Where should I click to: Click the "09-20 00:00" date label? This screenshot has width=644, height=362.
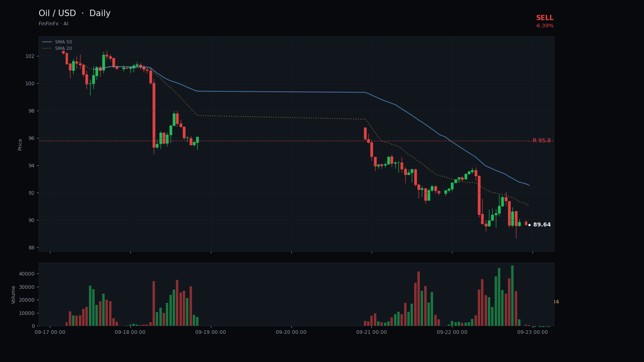tap(291, 332)
